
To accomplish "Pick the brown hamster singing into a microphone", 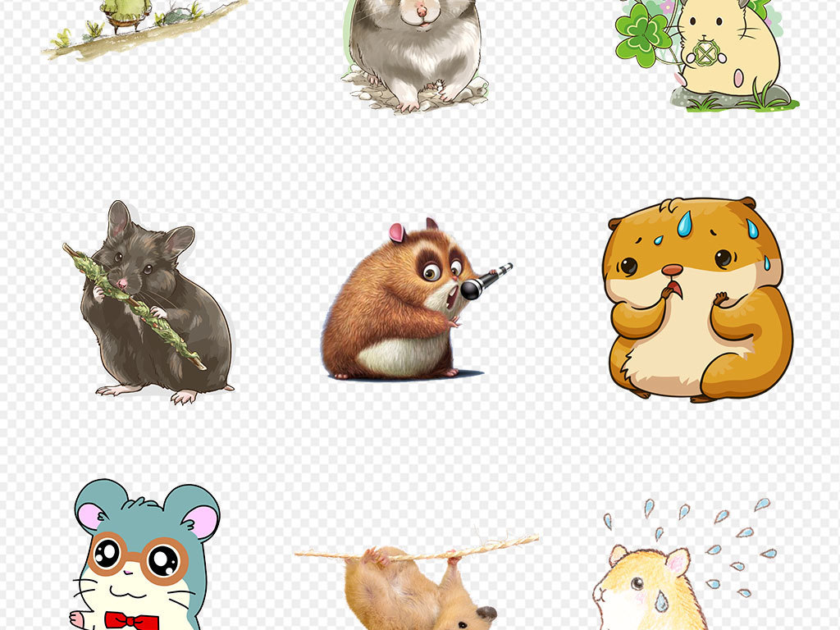I will (416, 299).
